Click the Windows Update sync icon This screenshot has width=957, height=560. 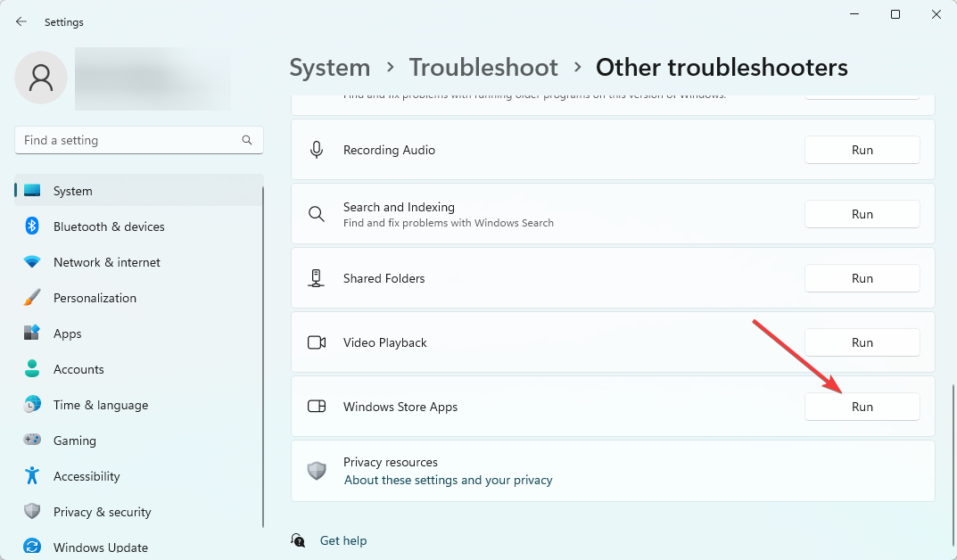pyautogui.click(x=32, y=547)
